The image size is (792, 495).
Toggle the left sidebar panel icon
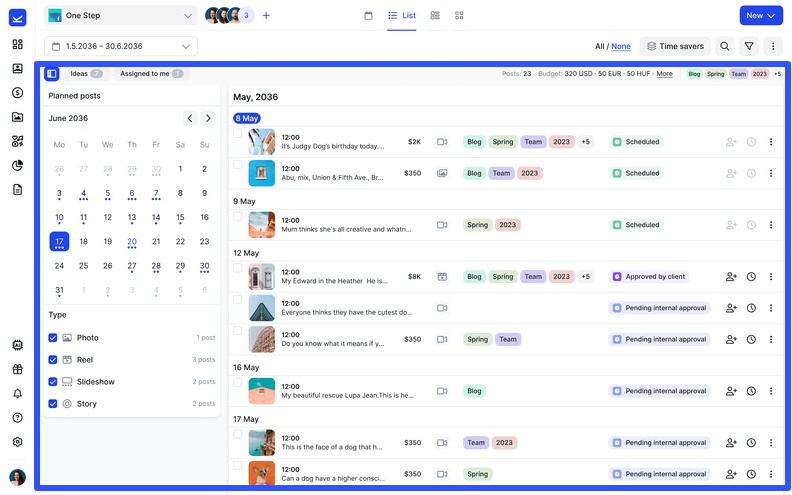point(52,74)
